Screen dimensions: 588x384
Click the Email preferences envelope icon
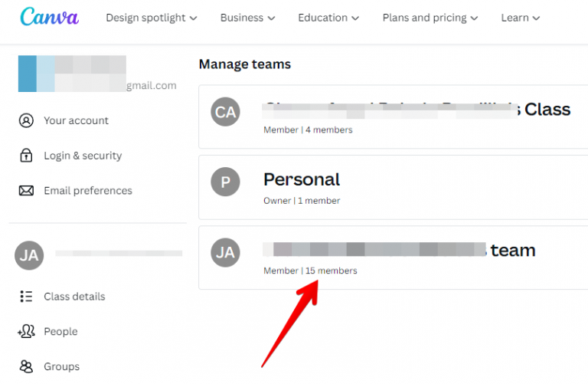click(27, 191)
